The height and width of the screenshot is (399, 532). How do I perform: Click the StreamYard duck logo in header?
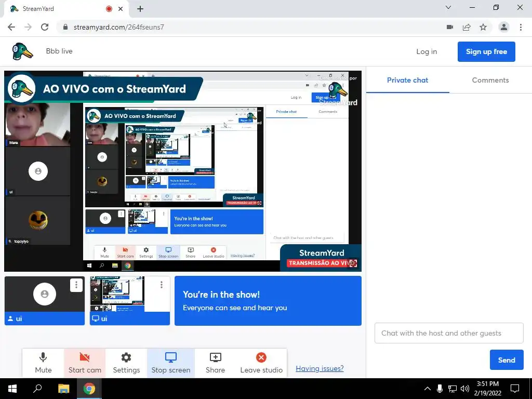click(x=22, y=51)
